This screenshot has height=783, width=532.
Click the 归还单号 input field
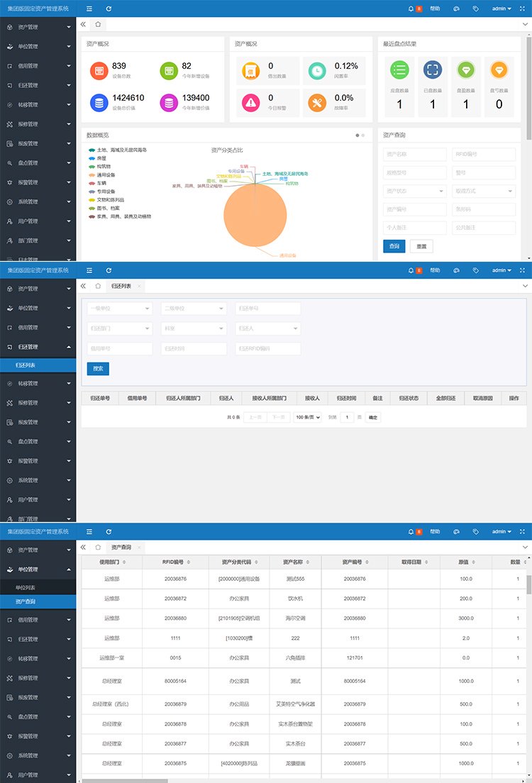click(267, 309)
